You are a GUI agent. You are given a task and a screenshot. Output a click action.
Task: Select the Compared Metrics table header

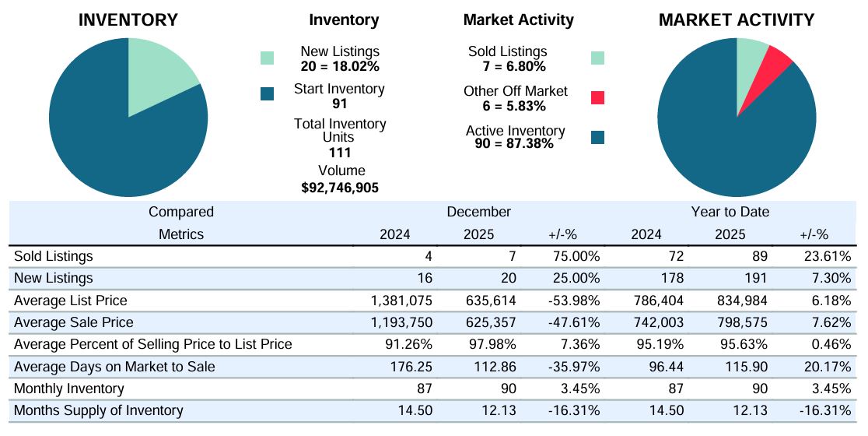click(181, 223)
